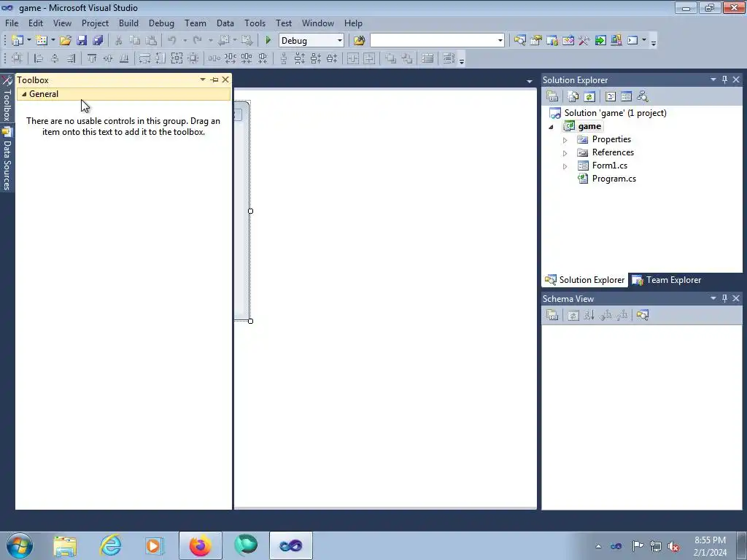747x560 pixels.
Task: Open the Add New Item dropdown arrow
Action: pyautogui.click(x=53, y=41)
